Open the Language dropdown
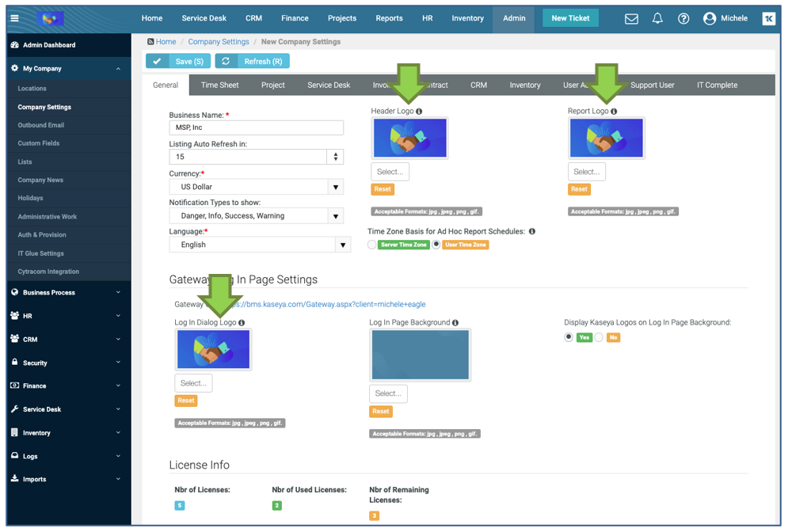The image size is (788, 532). 343,245
